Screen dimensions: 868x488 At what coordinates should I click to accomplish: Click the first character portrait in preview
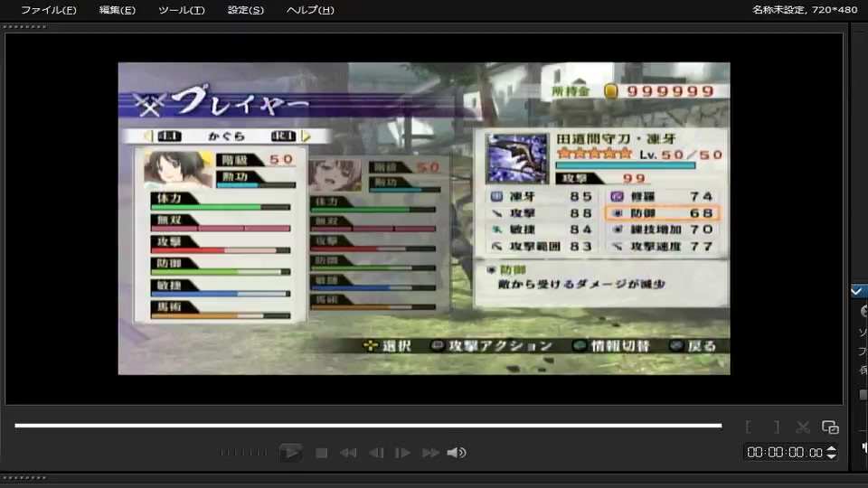177,169
